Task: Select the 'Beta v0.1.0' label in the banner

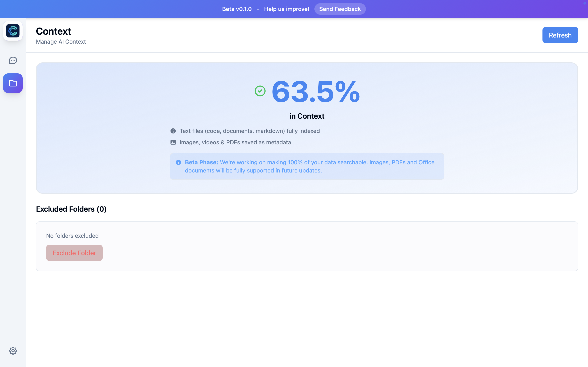Action: tap(236, 9)
